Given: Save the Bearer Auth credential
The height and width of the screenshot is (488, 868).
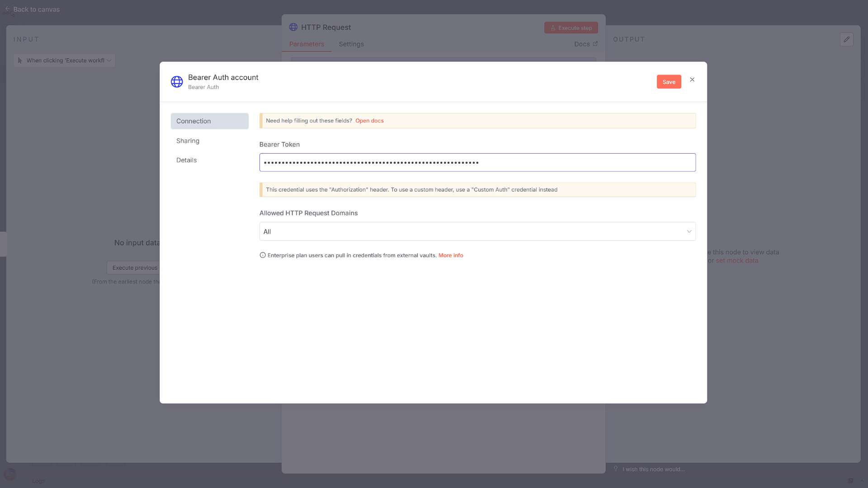Looking at the screenshot, I should coord(669,82).
